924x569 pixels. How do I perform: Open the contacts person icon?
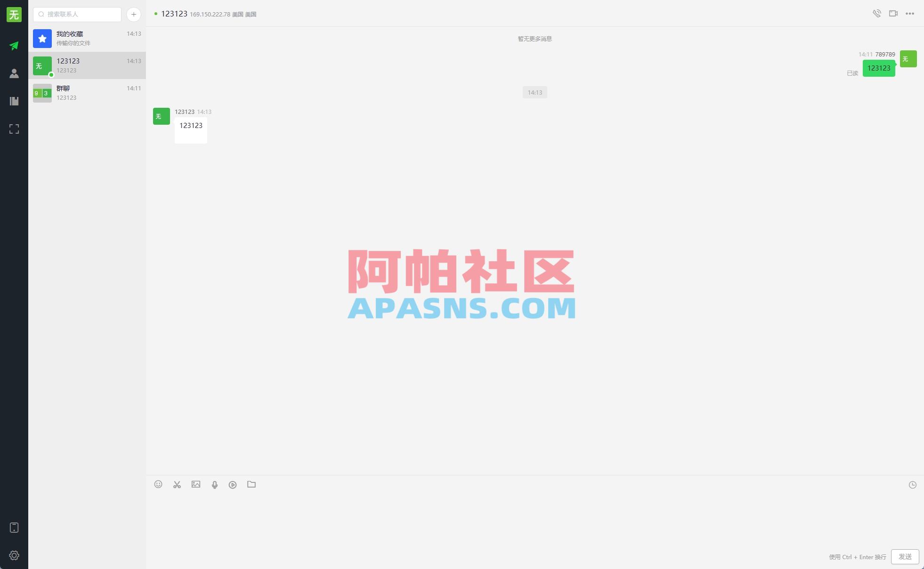(x=14, y=73)
